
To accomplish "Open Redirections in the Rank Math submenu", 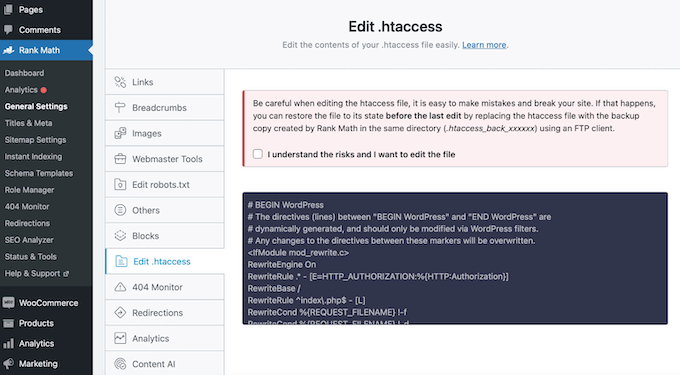I will [27, 223].
